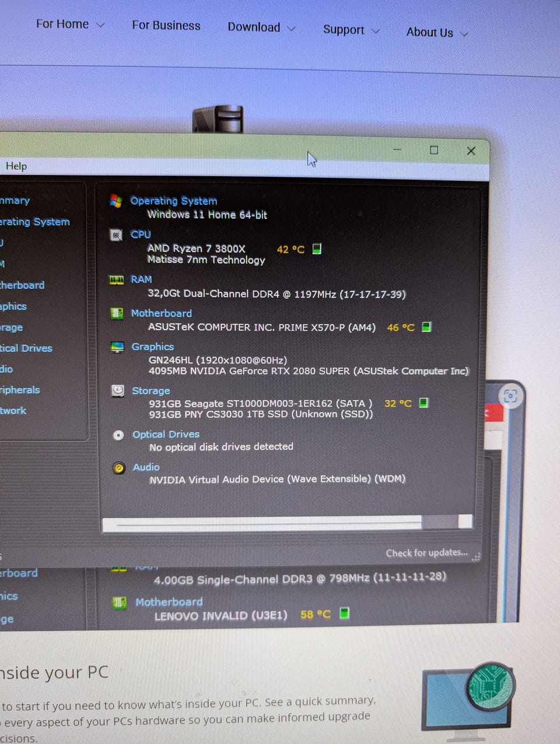Click the CPU chip icon
This screenshot has height=744, width=560.
116,235
